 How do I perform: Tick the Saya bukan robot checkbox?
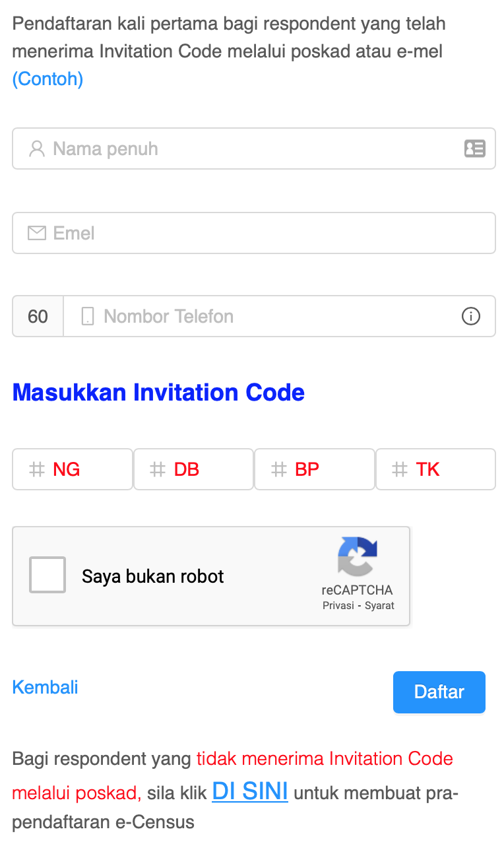click(x=47, y=575)
